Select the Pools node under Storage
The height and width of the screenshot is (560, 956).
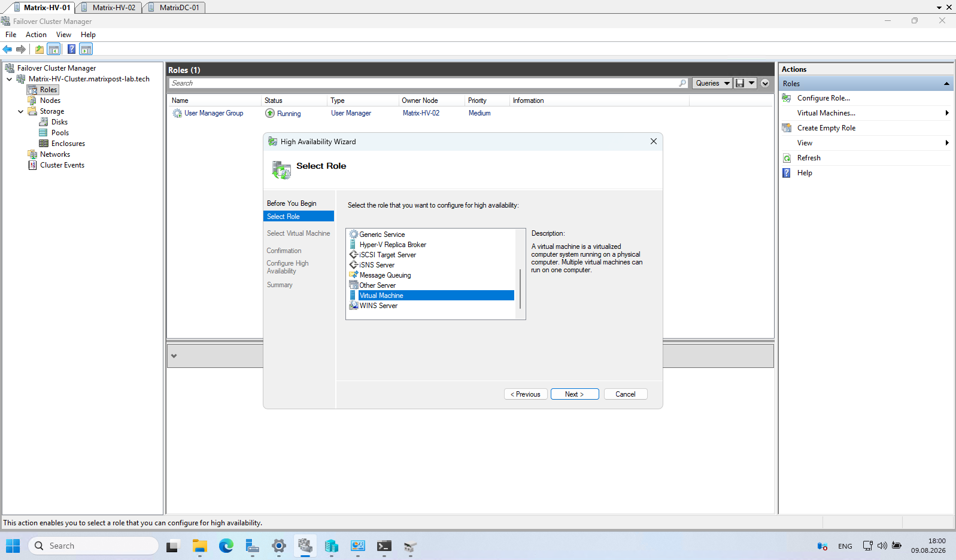60,133
